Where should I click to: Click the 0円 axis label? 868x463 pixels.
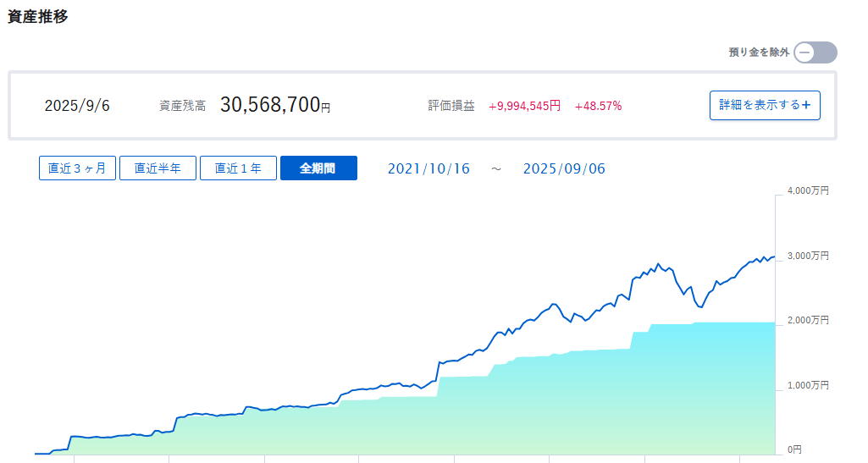(x=794, y=449)
